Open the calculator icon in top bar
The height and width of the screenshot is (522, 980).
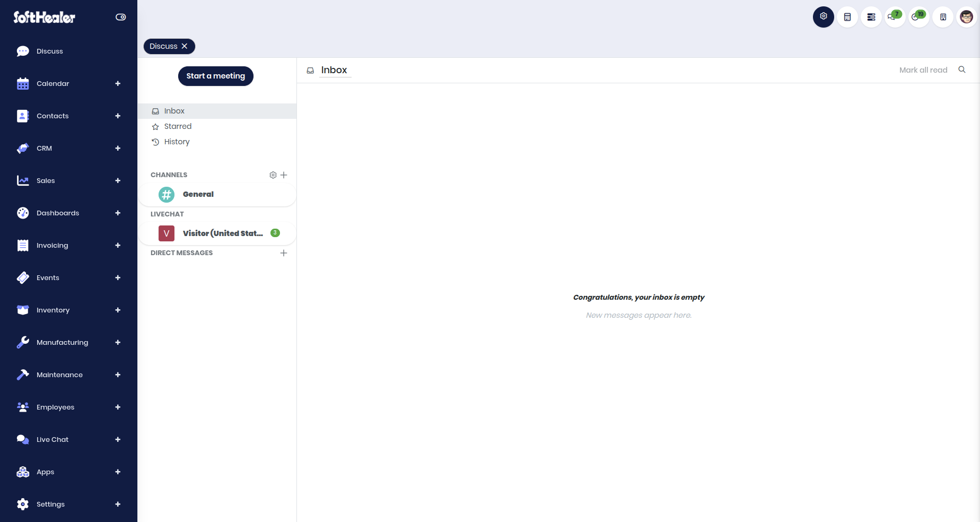[x=847, y=17]
